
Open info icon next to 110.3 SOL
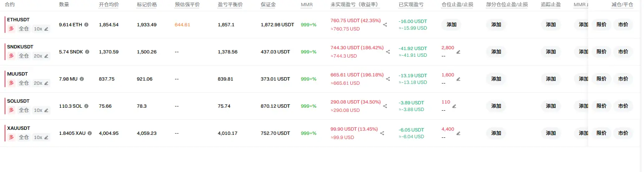(86, 106)
